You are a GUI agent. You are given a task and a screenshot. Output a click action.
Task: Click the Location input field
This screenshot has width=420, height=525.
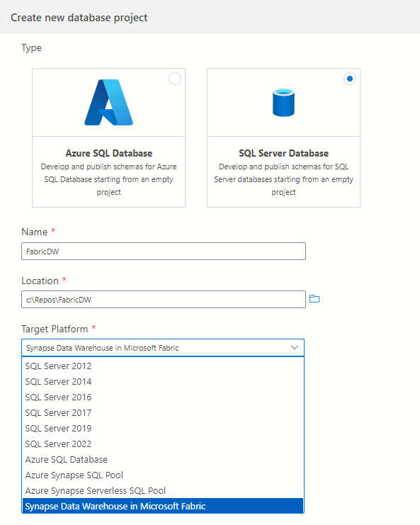(164, 299)
